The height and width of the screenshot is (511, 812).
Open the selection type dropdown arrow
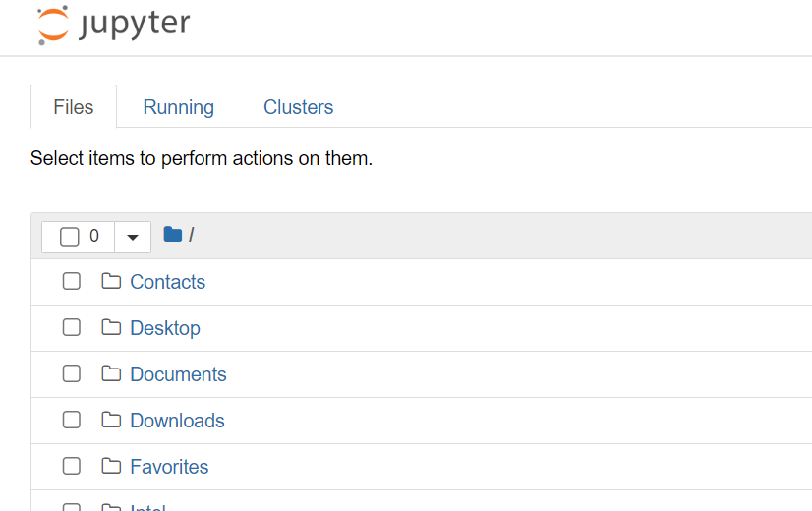133,237
